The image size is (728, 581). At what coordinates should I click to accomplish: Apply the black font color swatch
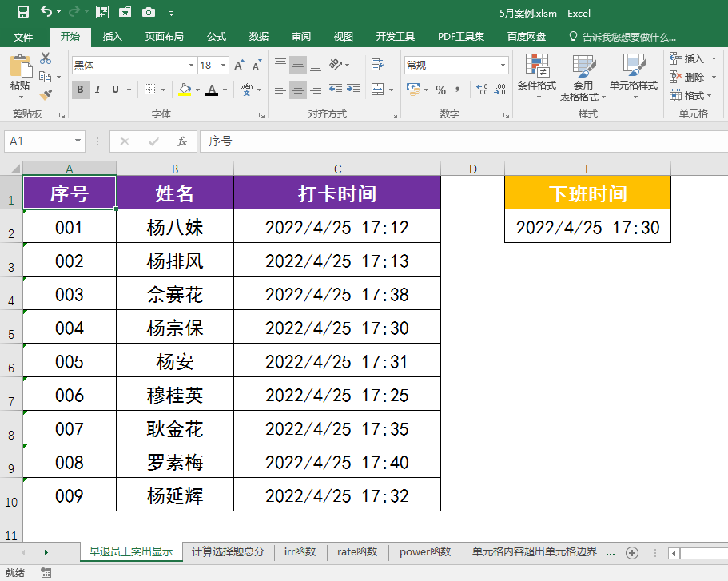pos(212,90)
